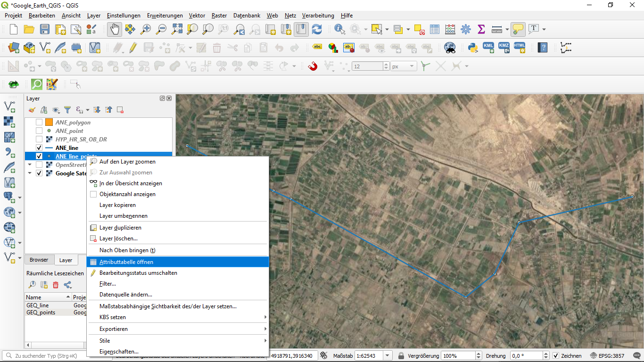The height and width of the screenshot is (362, 644).
Task: Sort bookmarks by Name column header
Action: (48, 297)
